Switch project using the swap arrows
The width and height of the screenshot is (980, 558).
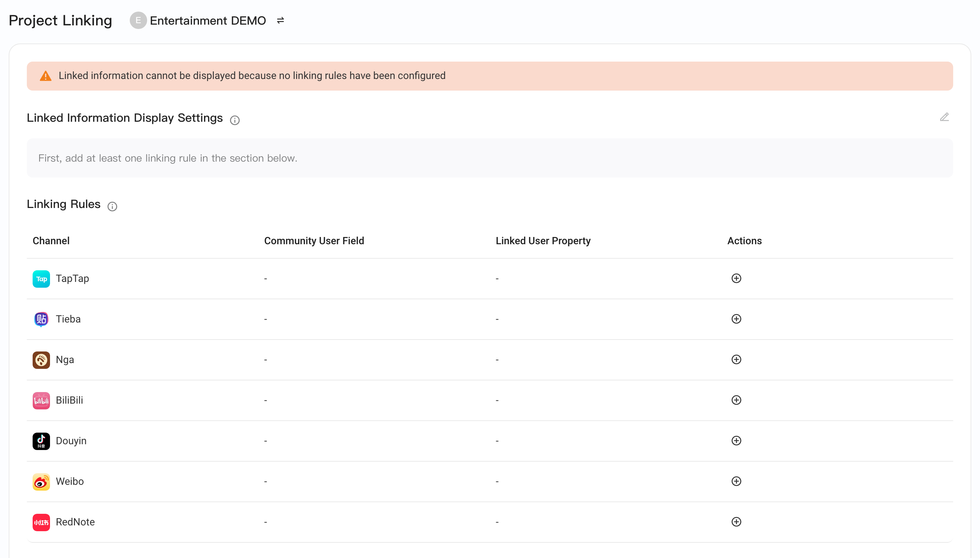tap(281, 20)
